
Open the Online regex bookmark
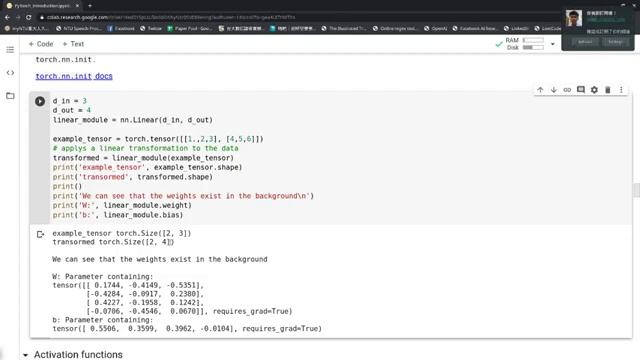click(x=395, y=28)
